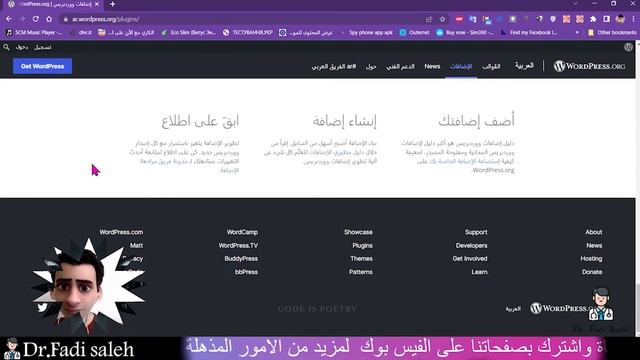Select the الإضافات (Plugins) nav item
The width and height of the screenshot is (640, 360).
pyautogui.click(x=461, y=66)
